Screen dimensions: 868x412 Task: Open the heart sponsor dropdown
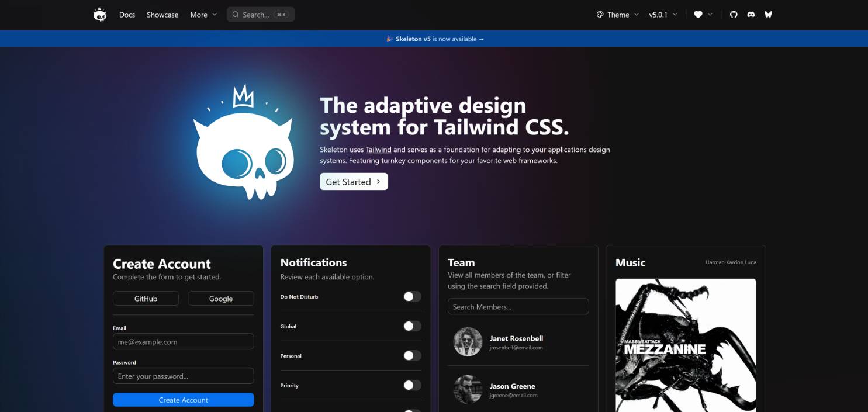(x=703, y=15)
